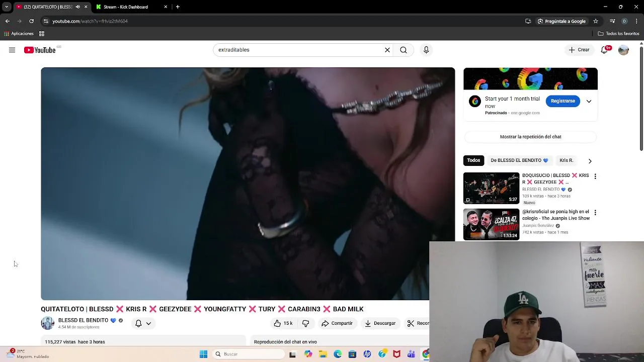The width and height of the screenshot is (644, 362).
Task: Open the YouTube notifications bell
Action: click(x=605, y=50)
